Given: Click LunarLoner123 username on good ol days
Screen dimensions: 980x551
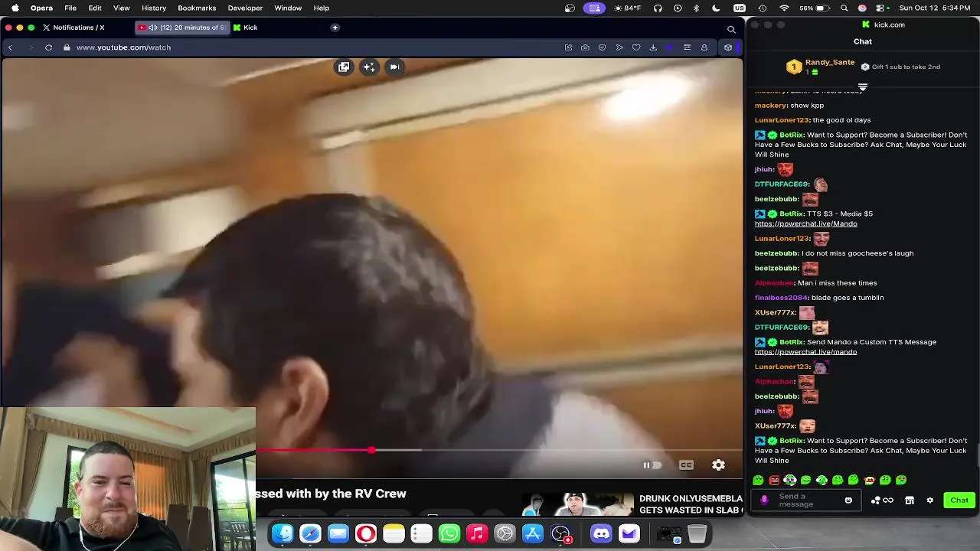Looking at the screenshot, I should pos(782,120).
